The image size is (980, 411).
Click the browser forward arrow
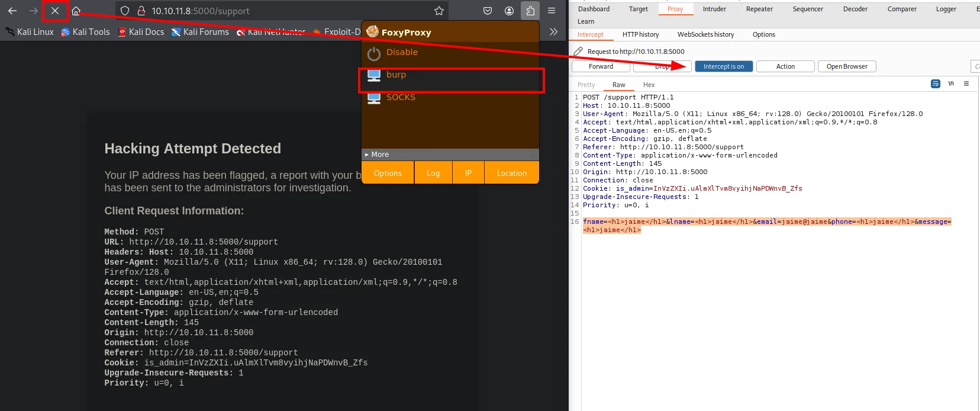coord(34,11)
